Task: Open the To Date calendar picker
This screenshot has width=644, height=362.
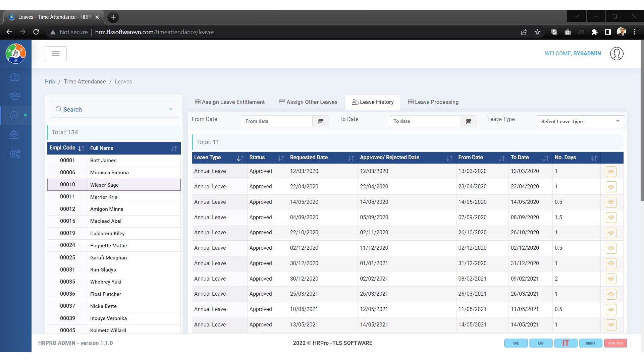Action: pos(468,121)
